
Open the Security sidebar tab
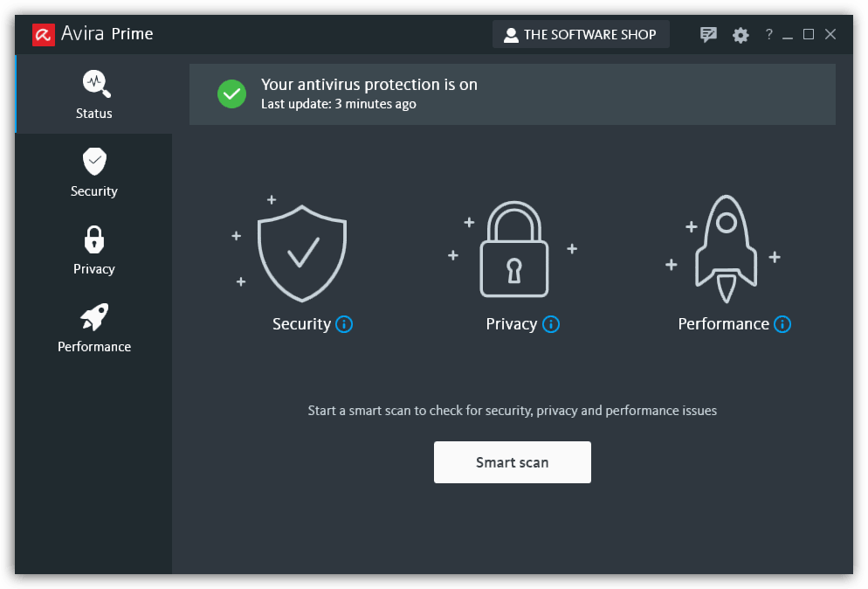pos(94,172)
